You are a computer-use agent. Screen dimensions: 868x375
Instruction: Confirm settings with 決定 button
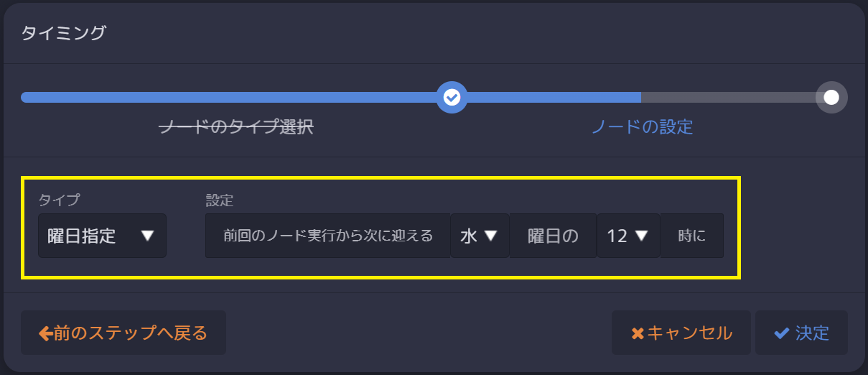tap(801, 333)
